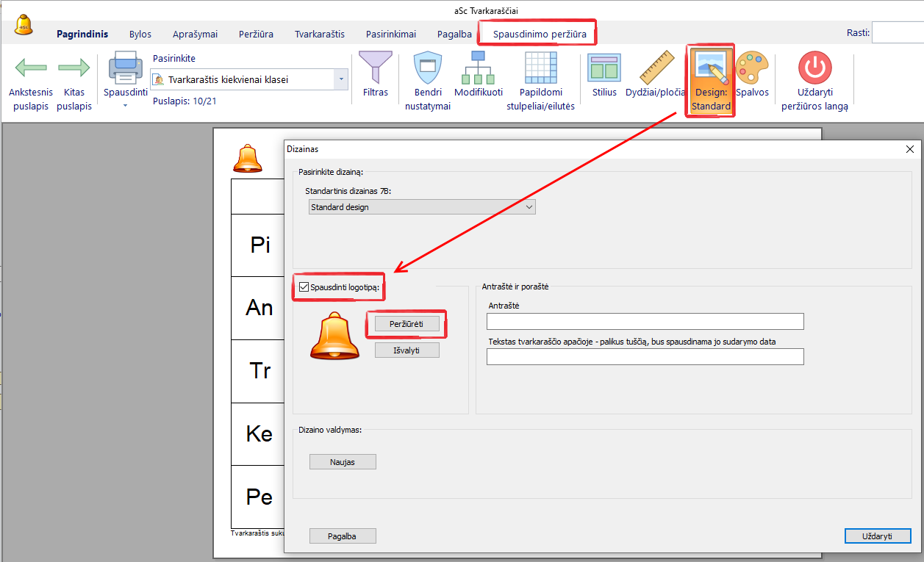Viewport: 924px width, 562px height.
Task: Open Papildomi stulpeliai/eilutės grid icon
Action: point(540,68)
